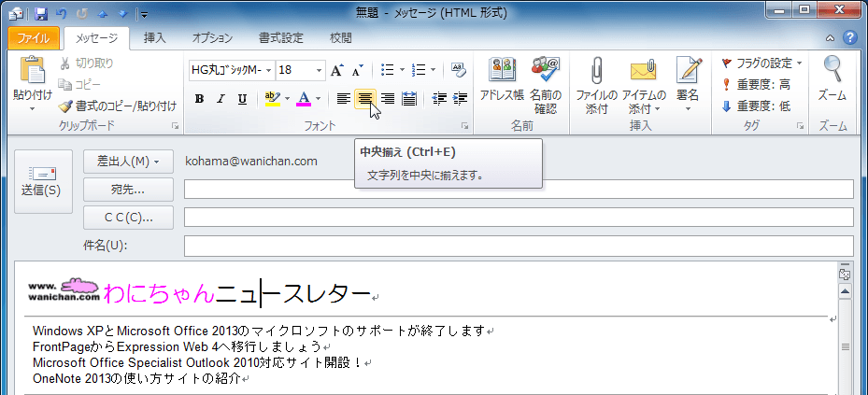Expand numbered list style arrow
The height and width of the screenshot is (395, 868).
pyautogui.click(x=433, y=70)
